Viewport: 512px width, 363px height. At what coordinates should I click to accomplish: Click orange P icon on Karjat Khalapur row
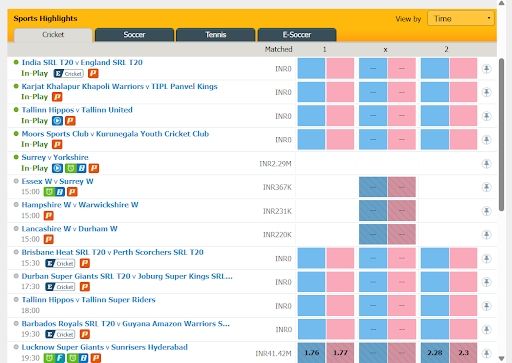57,97
